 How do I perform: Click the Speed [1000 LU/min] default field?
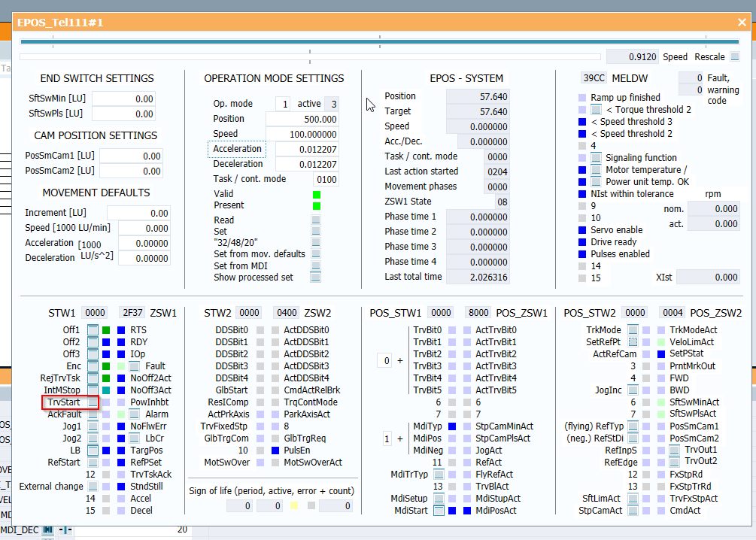tap(144, 228)
